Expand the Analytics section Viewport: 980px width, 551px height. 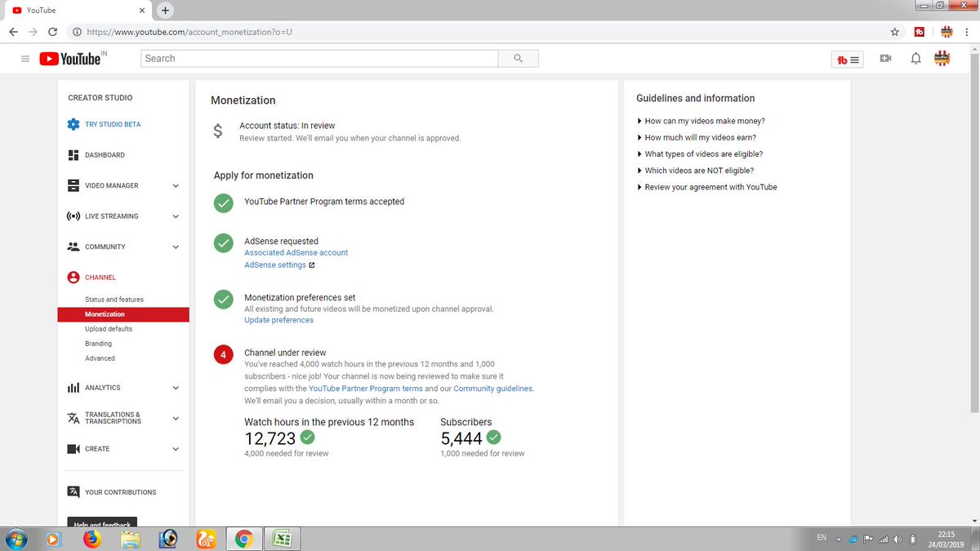176,389
